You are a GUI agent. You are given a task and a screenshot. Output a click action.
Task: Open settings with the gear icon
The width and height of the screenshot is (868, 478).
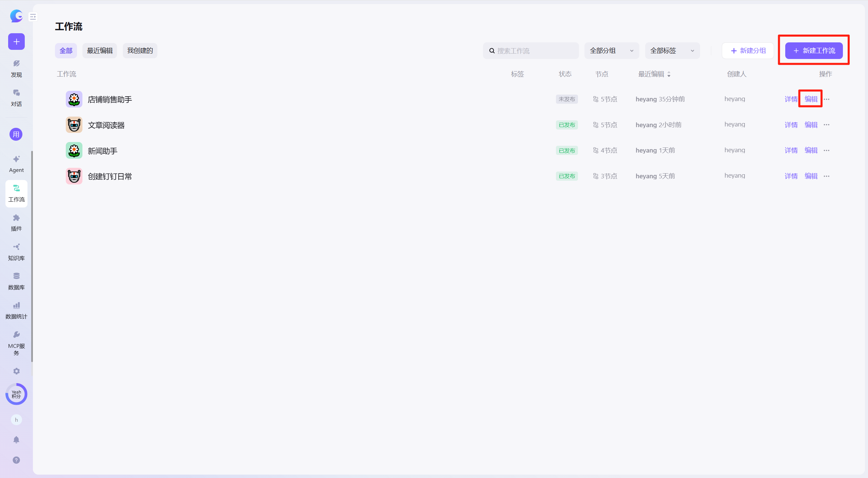16,371
